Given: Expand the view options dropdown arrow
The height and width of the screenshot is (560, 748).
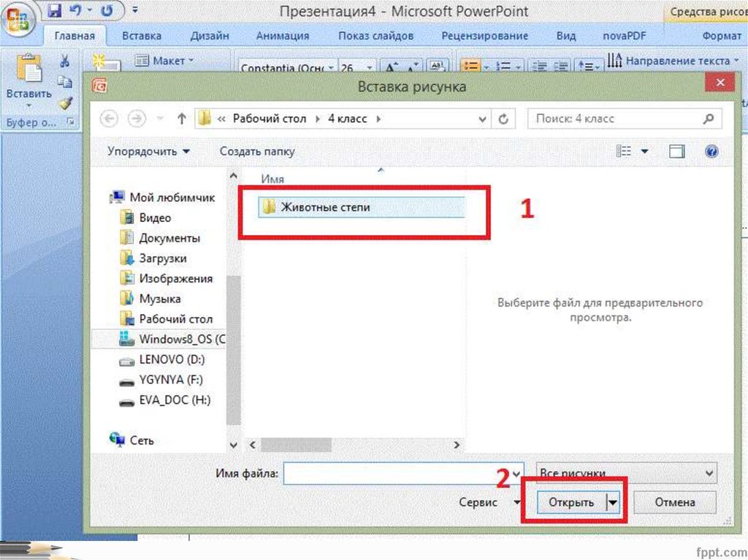Looking at the screenshot, I should pos(644,151).
